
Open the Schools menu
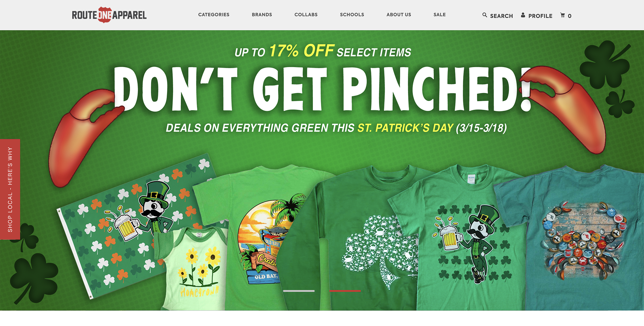coord(352,15)
